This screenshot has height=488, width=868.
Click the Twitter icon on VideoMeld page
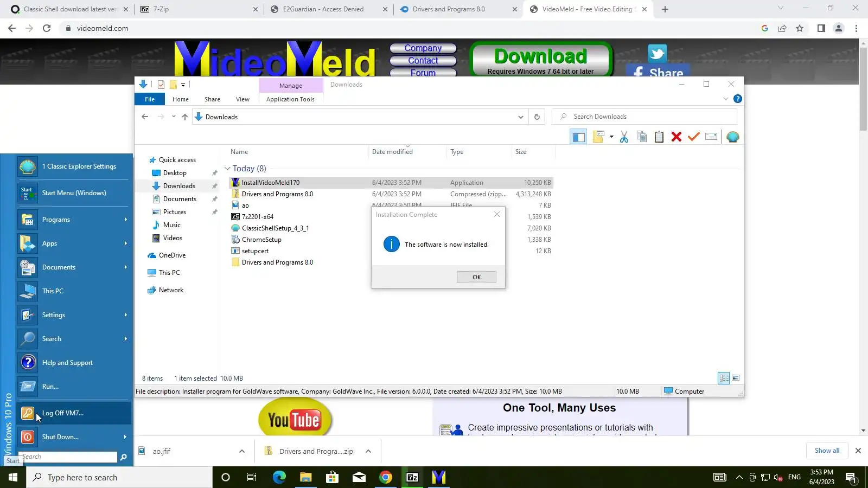[657, 53]
